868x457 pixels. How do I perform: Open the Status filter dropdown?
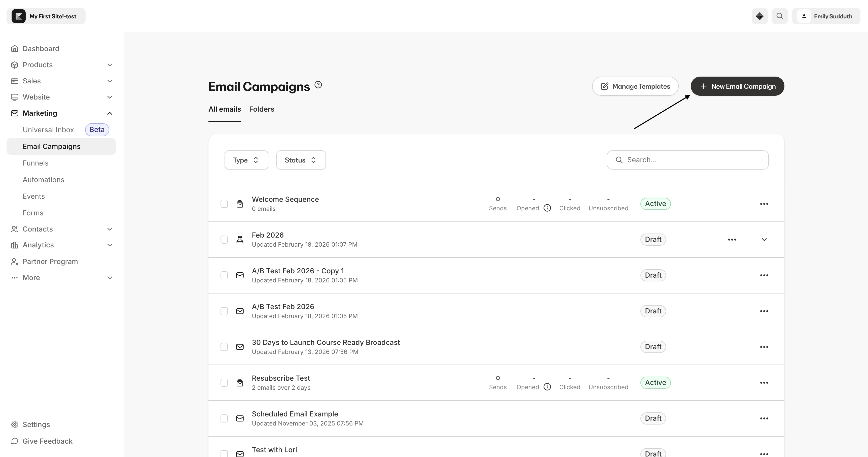coord(300,159)
